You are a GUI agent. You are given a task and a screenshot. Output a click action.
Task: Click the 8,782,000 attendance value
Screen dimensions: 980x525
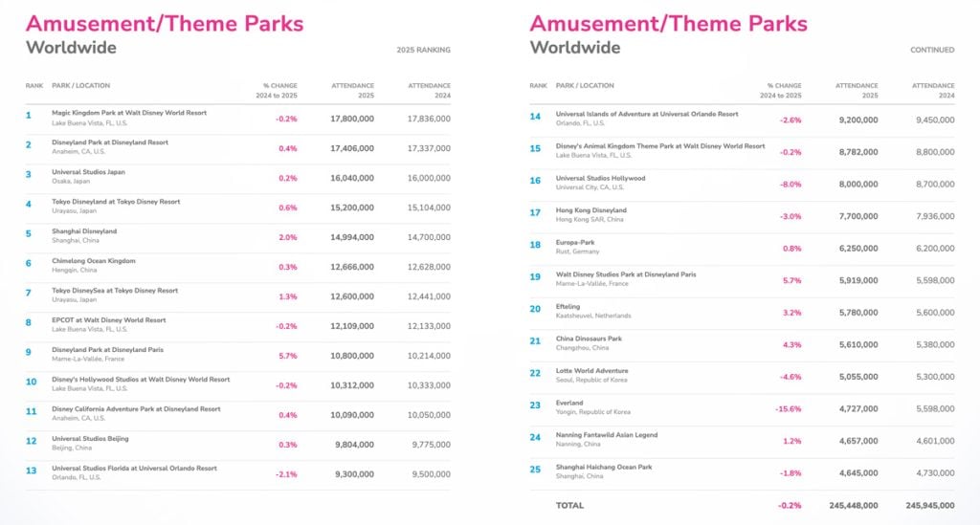pyautogui.click(x=858, y=152)
